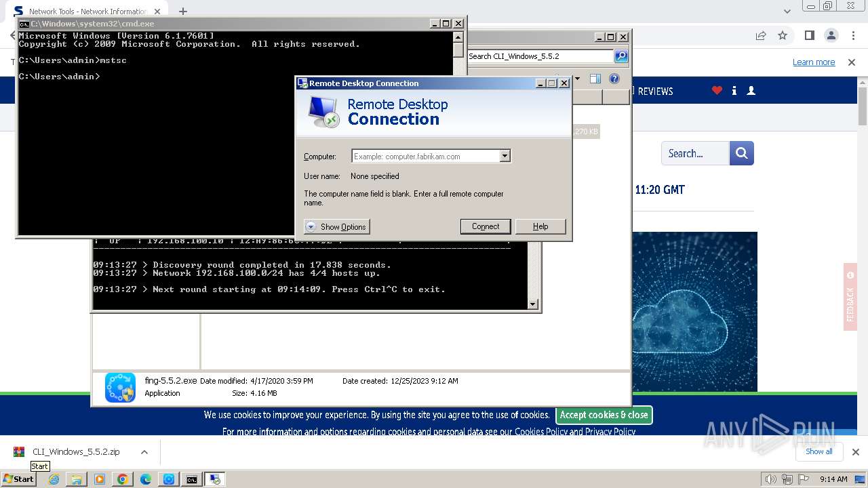868x488 pixels.
Task: Open the Action Center flag tray icon
Action: [803, 479]
